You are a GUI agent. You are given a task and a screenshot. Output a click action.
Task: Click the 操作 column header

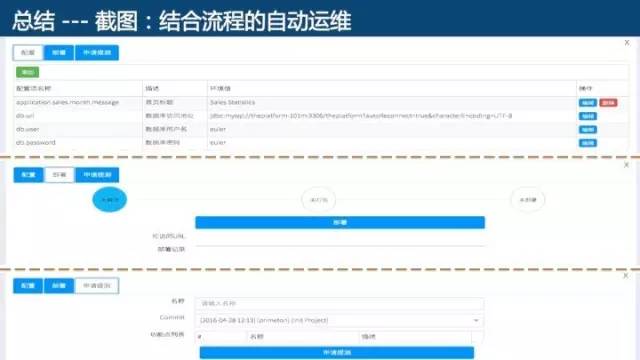pyautogui.click(x=585, y=88)
